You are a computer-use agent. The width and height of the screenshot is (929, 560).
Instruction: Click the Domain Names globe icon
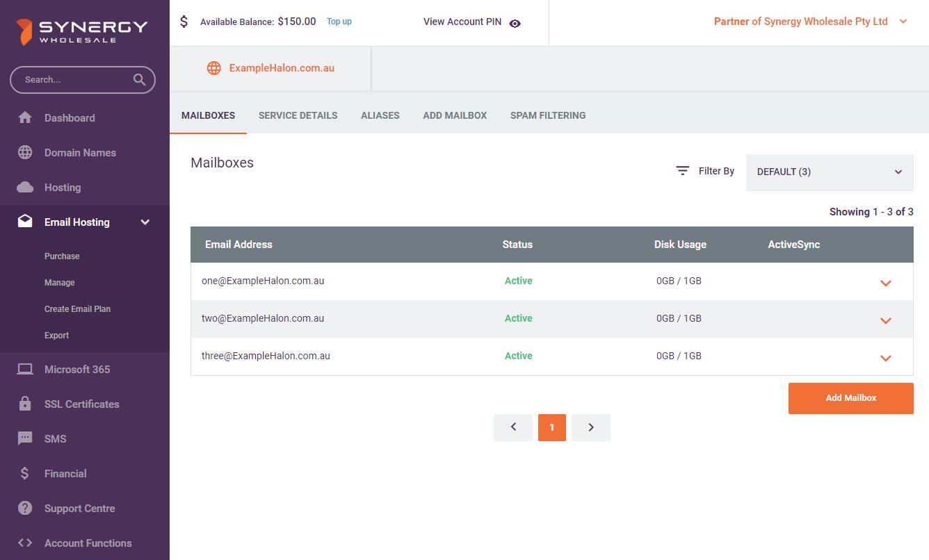(x=25, y=152)
